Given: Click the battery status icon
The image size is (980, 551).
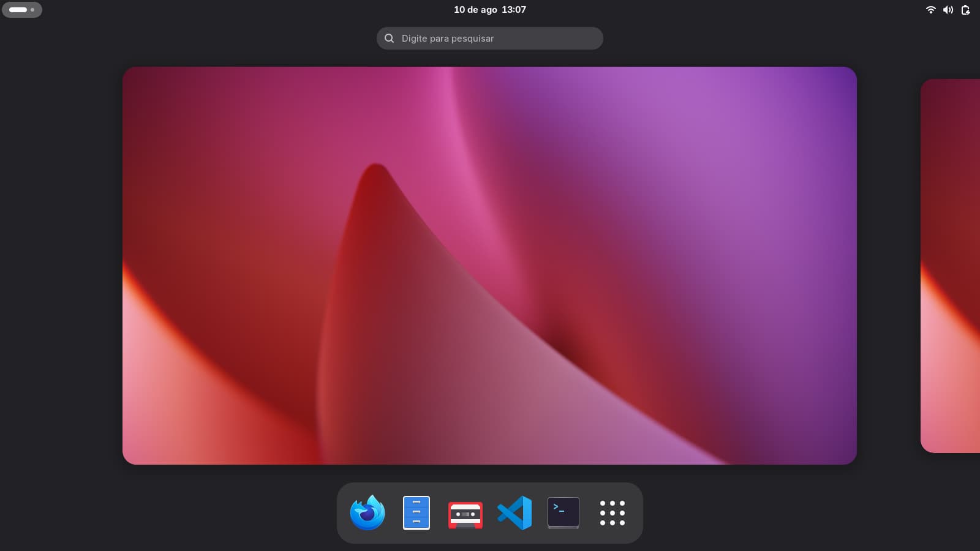Looking at the screenshot, I should (x=966, y=10).
